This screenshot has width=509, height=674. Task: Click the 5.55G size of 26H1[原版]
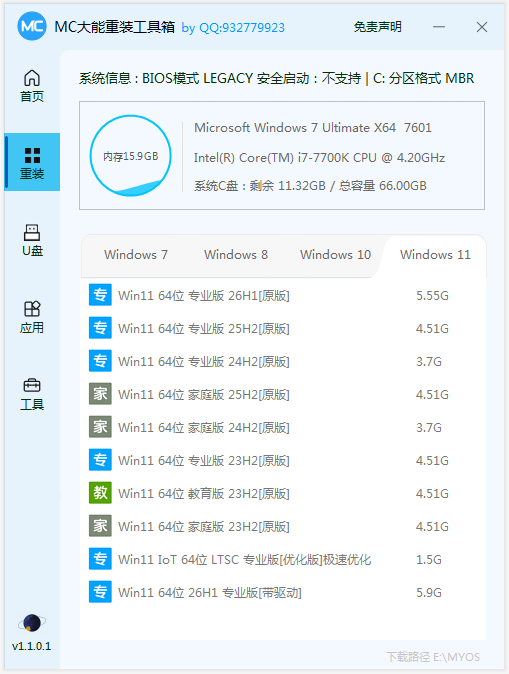(x=432, y=296)
